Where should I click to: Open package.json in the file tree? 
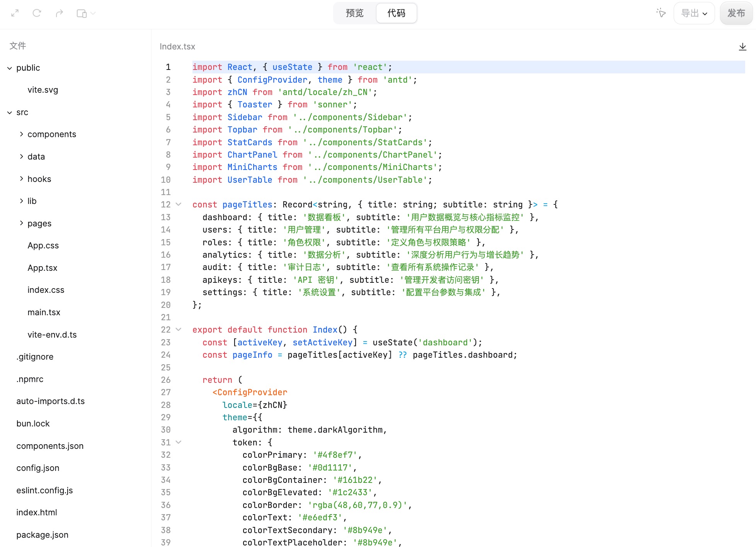point(43,535)
